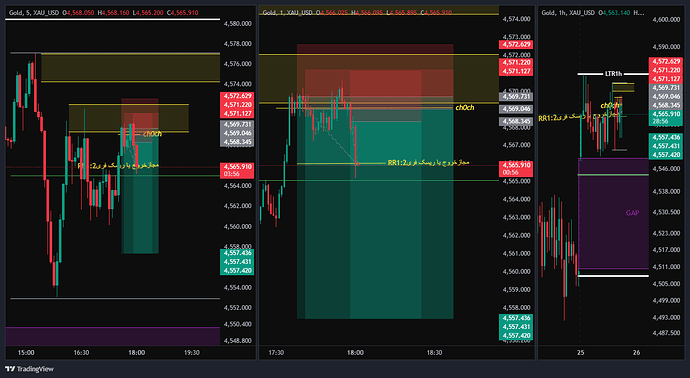Click the 15:00 time label on 5-minute chart

pyautogui.click(x=26, y=352)
